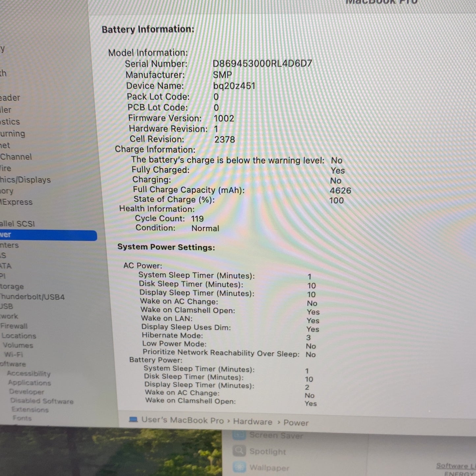Select Disc Burning in the sidebar
The width and height of the screenshot is (476, 476).
(x=13, y=134)
